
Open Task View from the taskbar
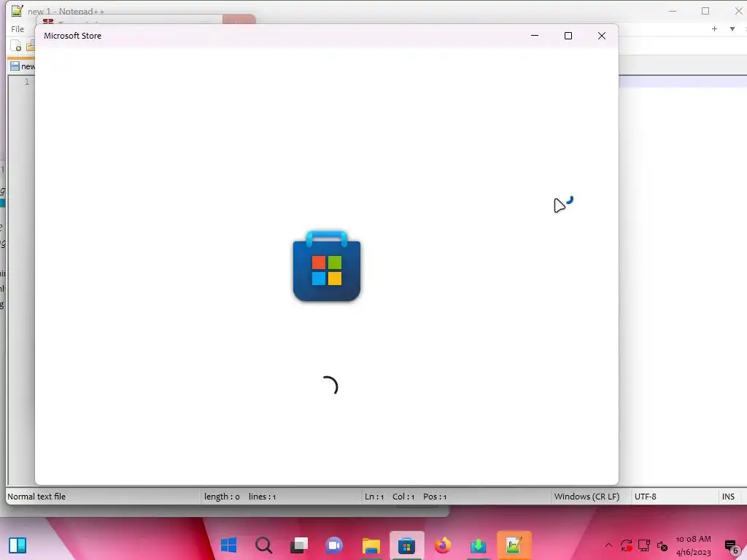click(299, 545)
